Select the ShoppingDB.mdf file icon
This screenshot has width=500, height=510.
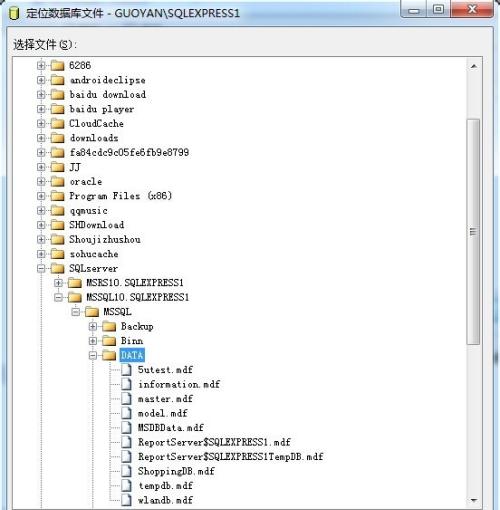(x=126, y=471)
